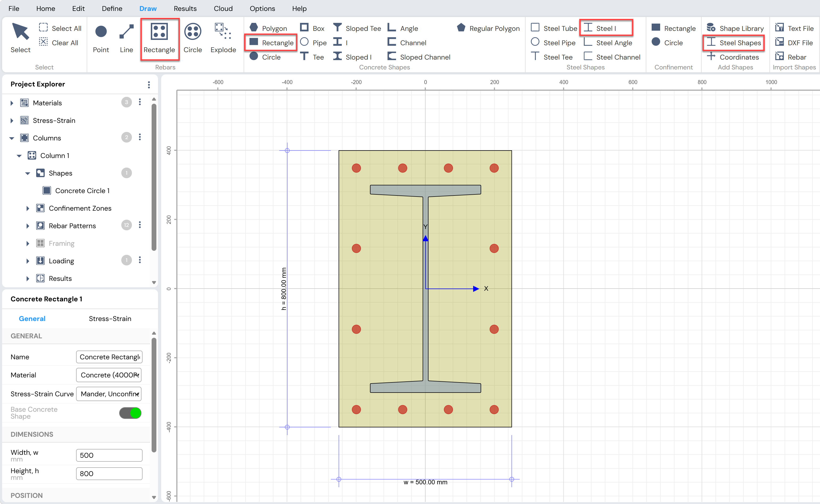
Task: Open Project Explorer options menu
Action: [149, 85]
